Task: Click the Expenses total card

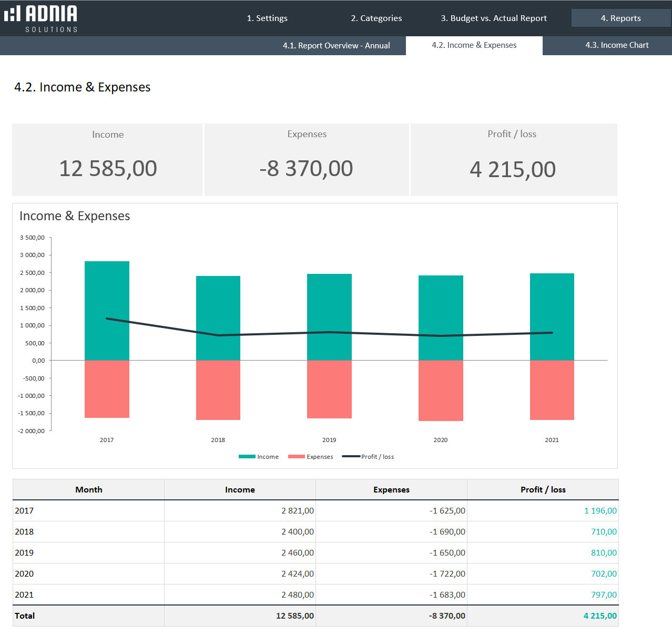Action: point(307,160)
